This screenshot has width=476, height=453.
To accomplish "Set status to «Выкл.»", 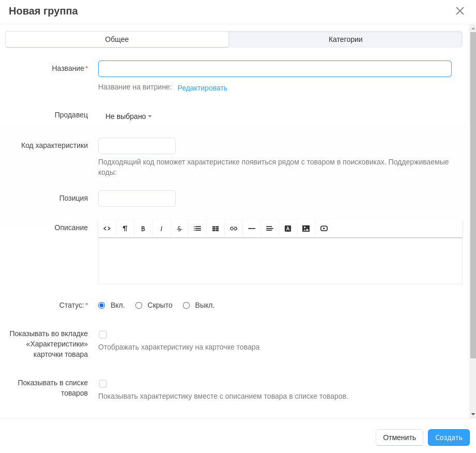I will (186, 306).
